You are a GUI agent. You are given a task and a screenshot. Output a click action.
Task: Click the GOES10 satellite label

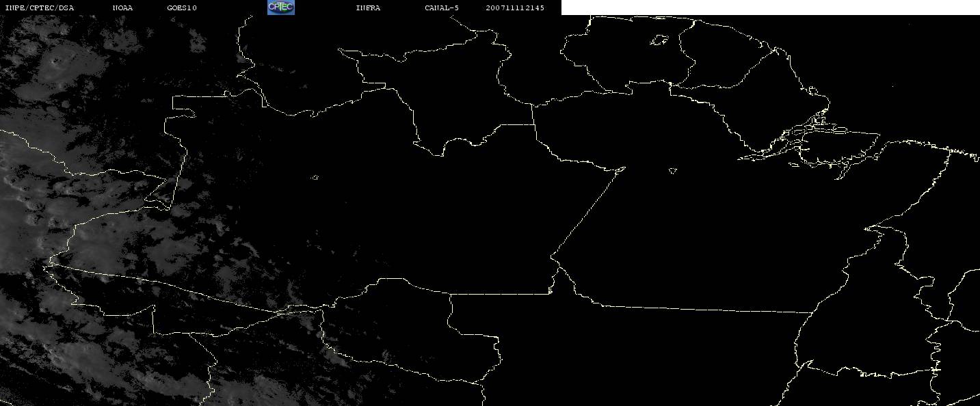point(182,8)
